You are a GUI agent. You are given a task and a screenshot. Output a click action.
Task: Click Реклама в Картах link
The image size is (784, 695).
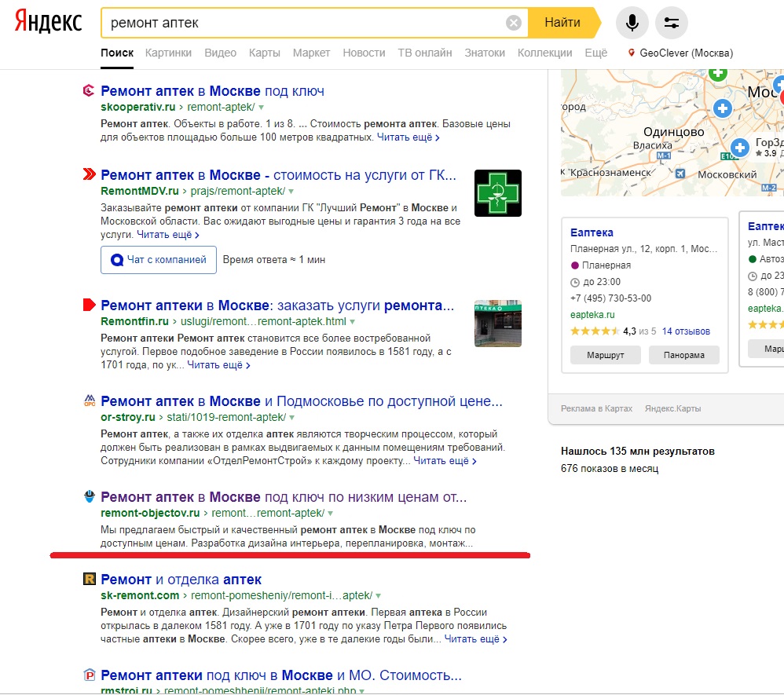[x=596, y=408]
